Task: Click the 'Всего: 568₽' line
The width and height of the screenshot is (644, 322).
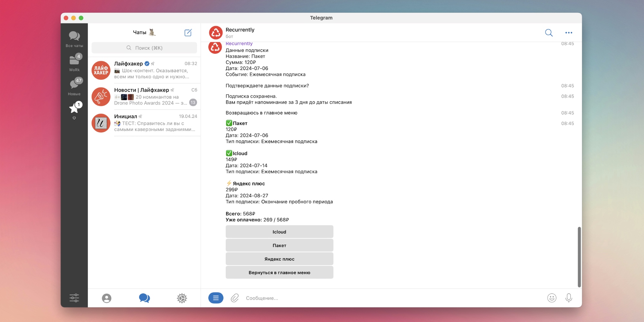Action: click(x=240, y=214)
